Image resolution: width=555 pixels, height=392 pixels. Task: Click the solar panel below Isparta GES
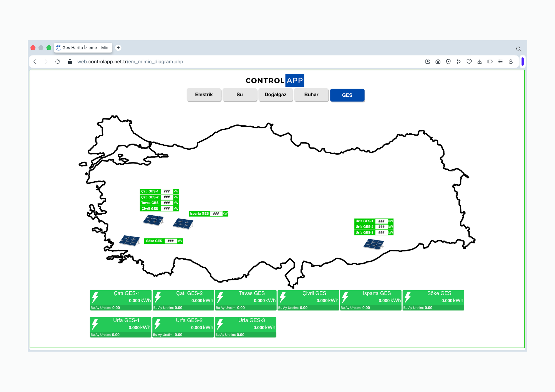tap(183, 223)
